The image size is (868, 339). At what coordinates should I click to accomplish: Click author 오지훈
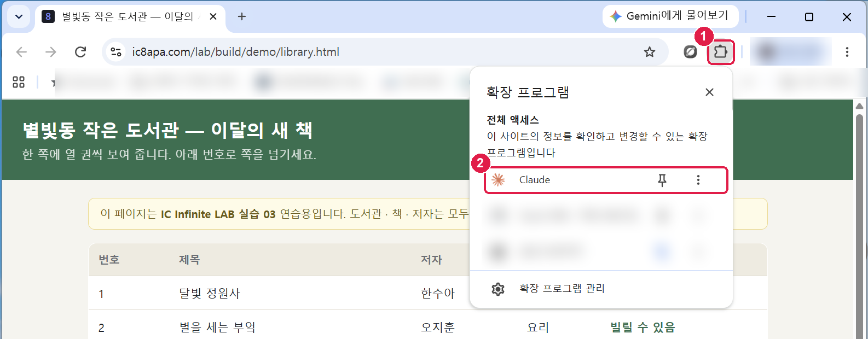(x=438, y=328)
